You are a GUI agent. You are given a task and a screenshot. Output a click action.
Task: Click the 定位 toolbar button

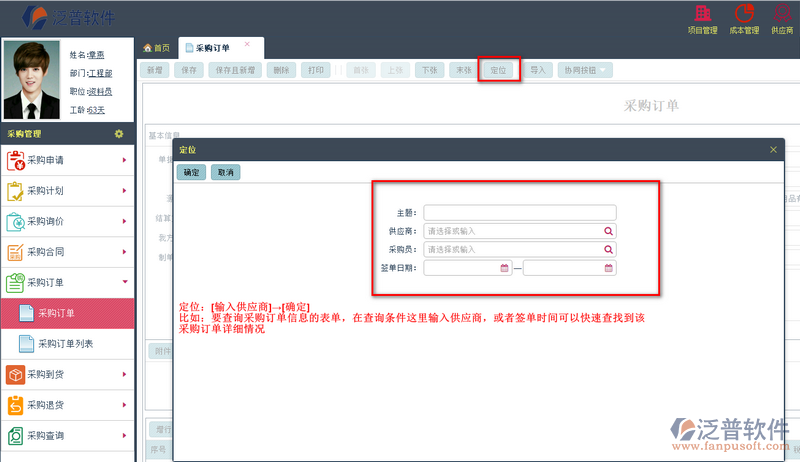[x=498, y=70]
